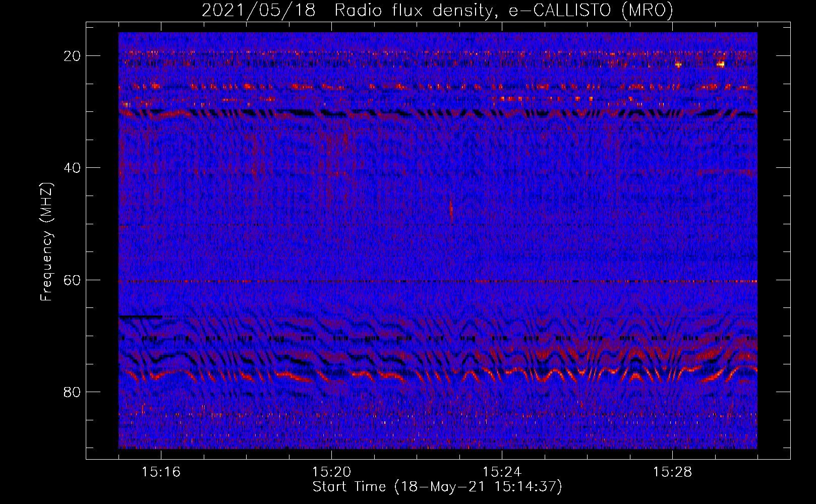816x504 pixels.
Task: Click the 15:20 time tick label
Action: 332,472
